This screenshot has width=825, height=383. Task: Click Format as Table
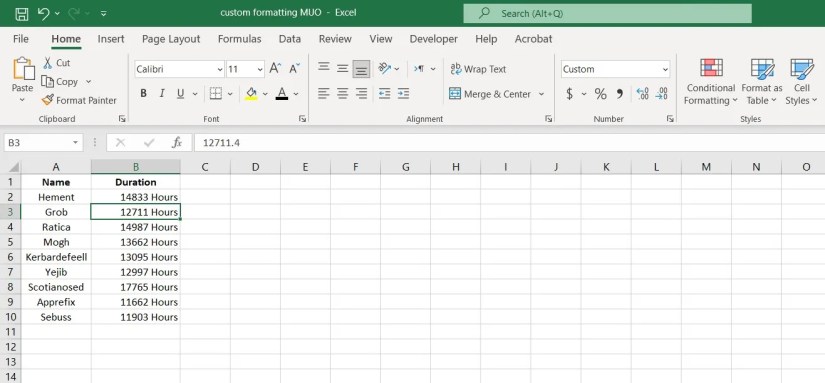[762, 82]
